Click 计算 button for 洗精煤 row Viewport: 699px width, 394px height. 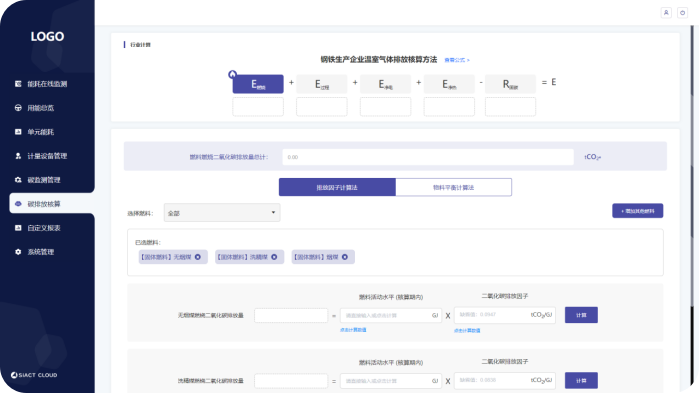pos(581,380)
